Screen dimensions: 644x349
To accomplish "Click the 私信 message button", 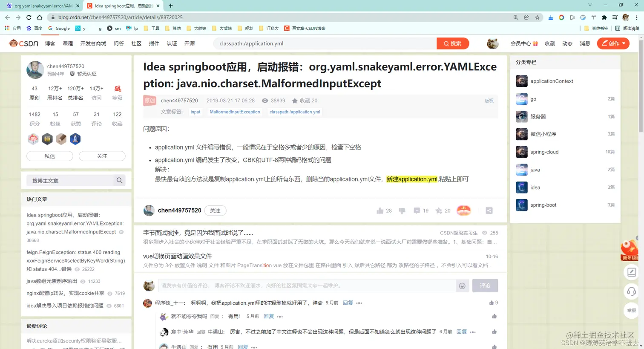I will pos(49,156).
